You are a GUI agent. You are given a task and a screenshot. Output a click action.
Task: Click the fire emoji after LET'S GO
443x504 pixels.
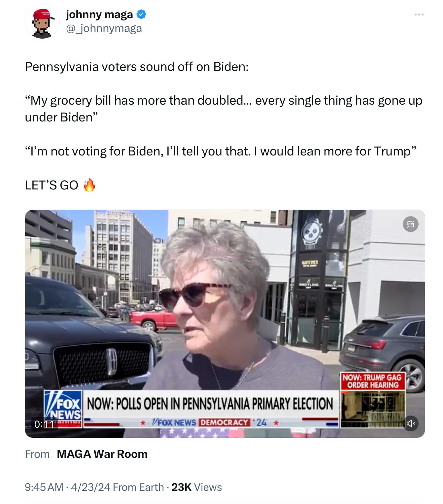point(89,185)
